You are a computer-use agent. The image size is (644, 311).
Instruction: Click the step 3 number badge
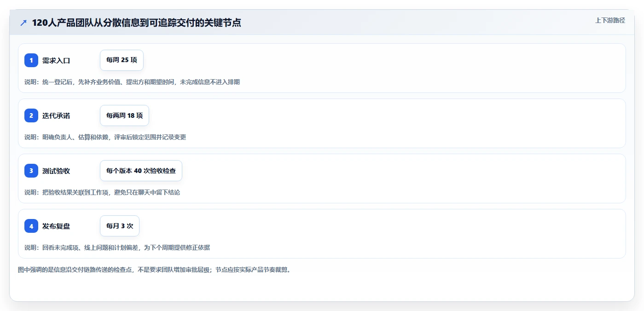pyautogui.click(x=31, y=171)
